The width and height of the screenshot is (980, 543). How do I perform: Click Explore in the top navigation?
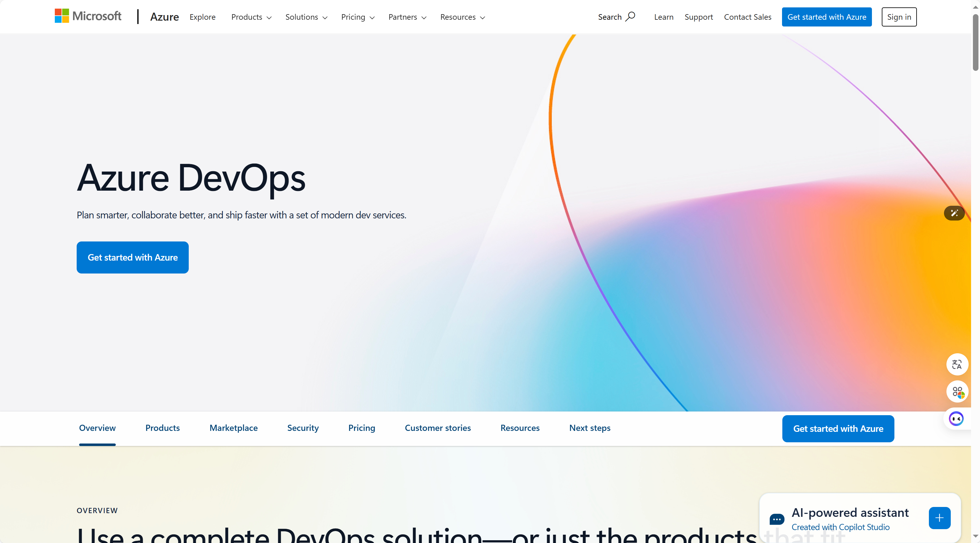(202, 17)
